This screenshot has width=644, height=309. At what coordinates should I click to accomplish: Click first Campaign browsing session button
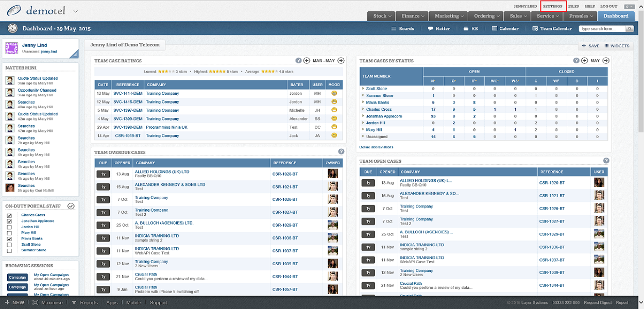18,277
